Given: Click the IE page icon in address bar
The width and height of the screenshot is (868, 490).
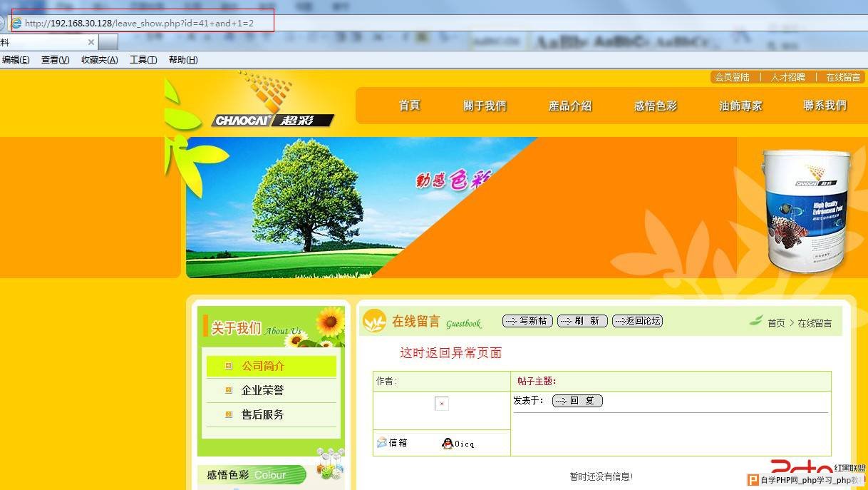Looking at the screenshot, I should 16,24.
